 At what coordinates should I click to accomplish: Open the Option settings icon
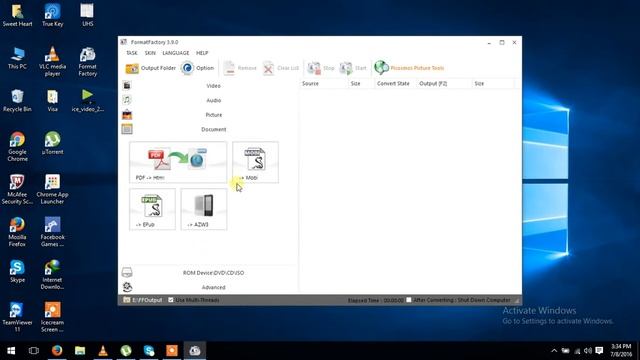click(x=198, y=68)
